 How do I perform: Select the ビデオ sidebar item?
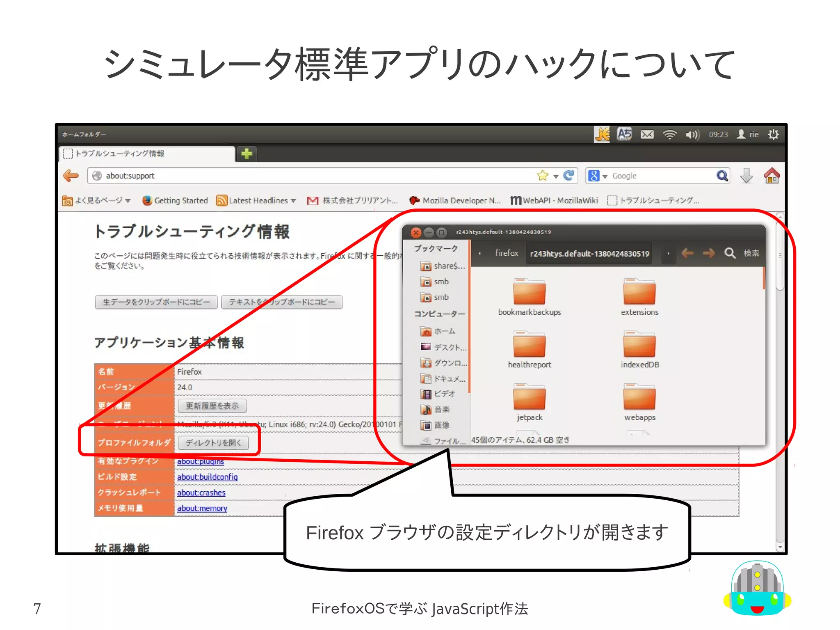pyautogui.click(x=438, y=394)
